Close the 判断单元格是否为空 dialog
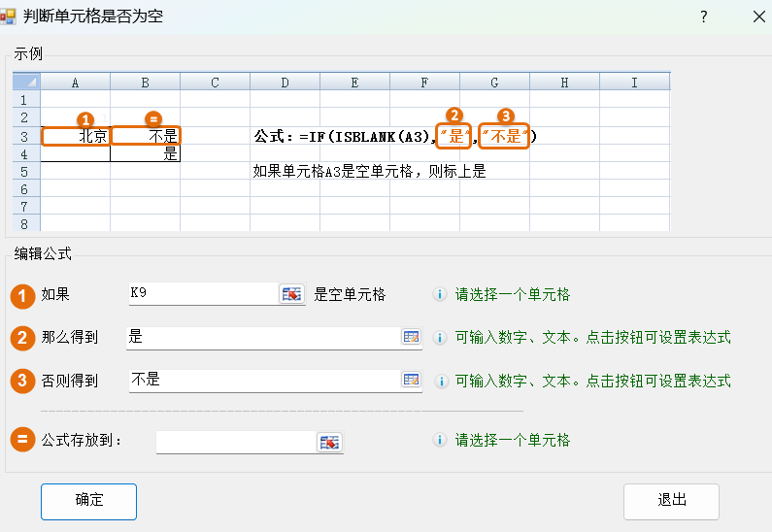 758,17
